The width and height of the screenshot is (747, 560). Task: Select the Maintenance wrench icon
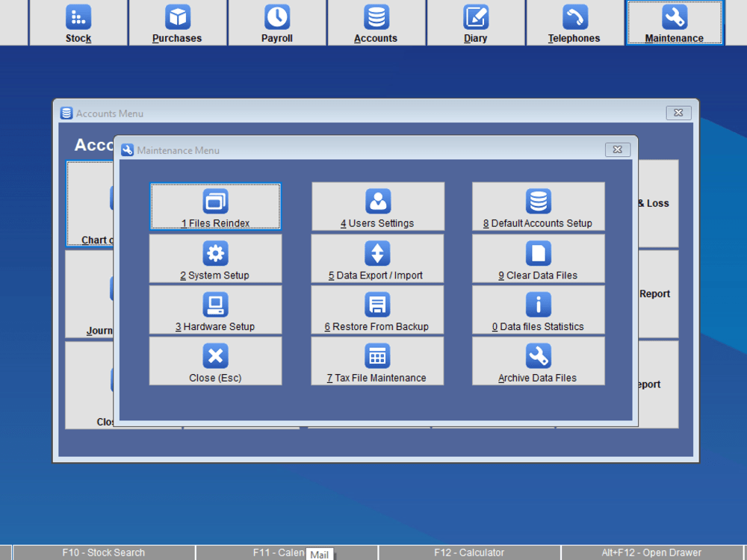[675, 19]
